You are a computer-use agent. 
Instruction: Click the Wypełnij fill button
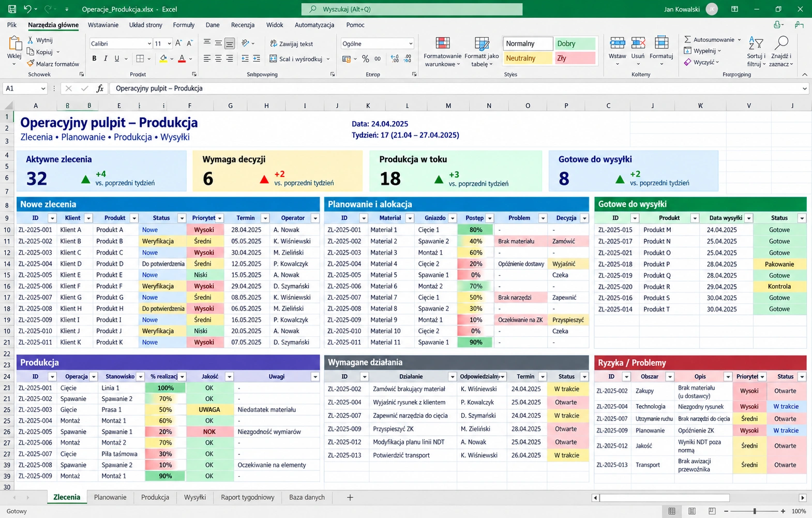pyautogui.click(x=702, y=51)
